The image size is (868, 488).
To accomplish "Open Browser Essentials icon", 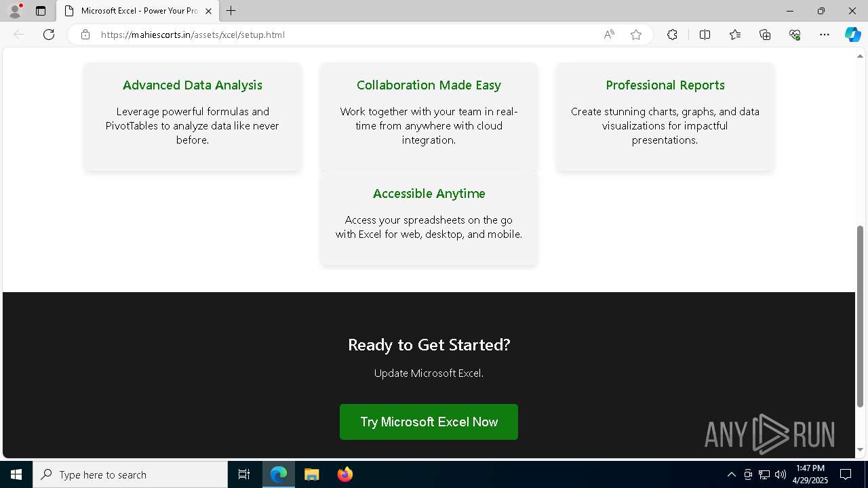I will coord(795,35).
